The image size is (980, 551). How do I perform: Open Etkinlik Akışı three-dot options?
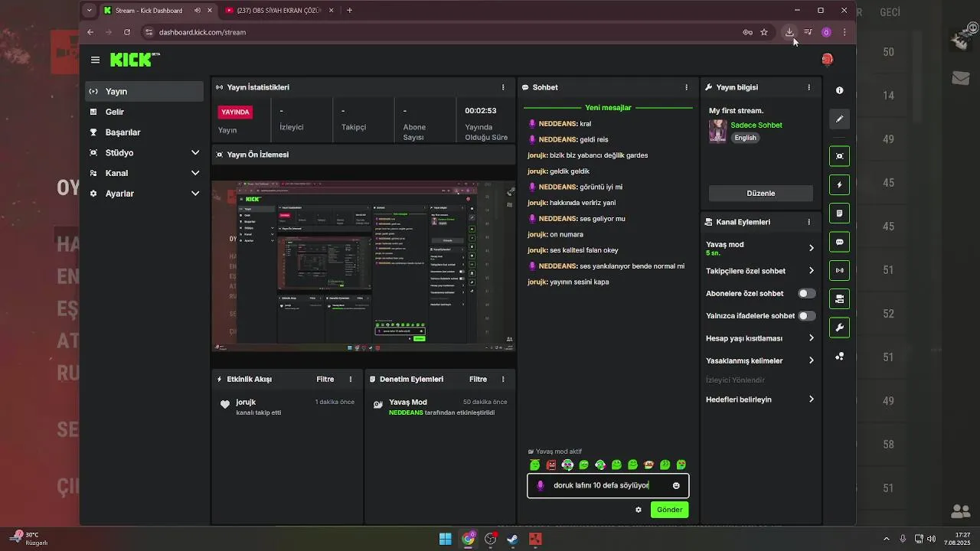click(351, 379)
